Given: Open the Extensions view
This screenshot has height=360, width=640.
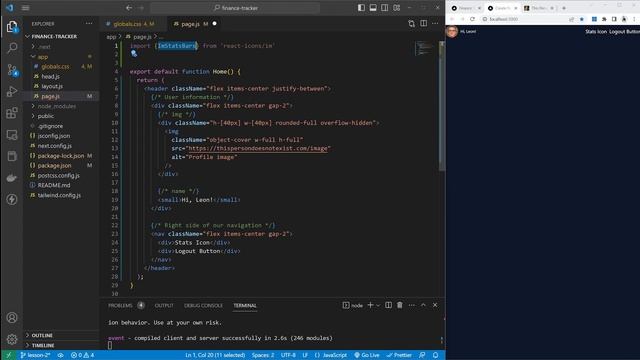Looking at the screenshot, I should [12, 113].
